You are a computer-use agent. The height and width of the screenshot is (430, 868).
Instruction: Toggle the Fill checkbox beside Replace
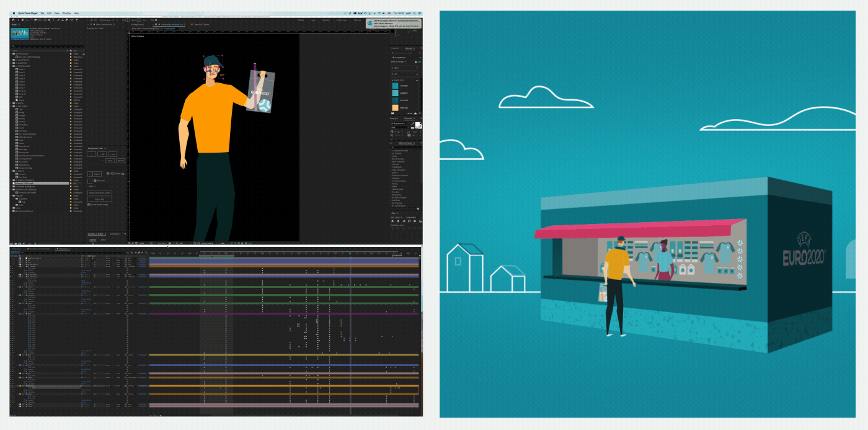(x=107, y=174)
